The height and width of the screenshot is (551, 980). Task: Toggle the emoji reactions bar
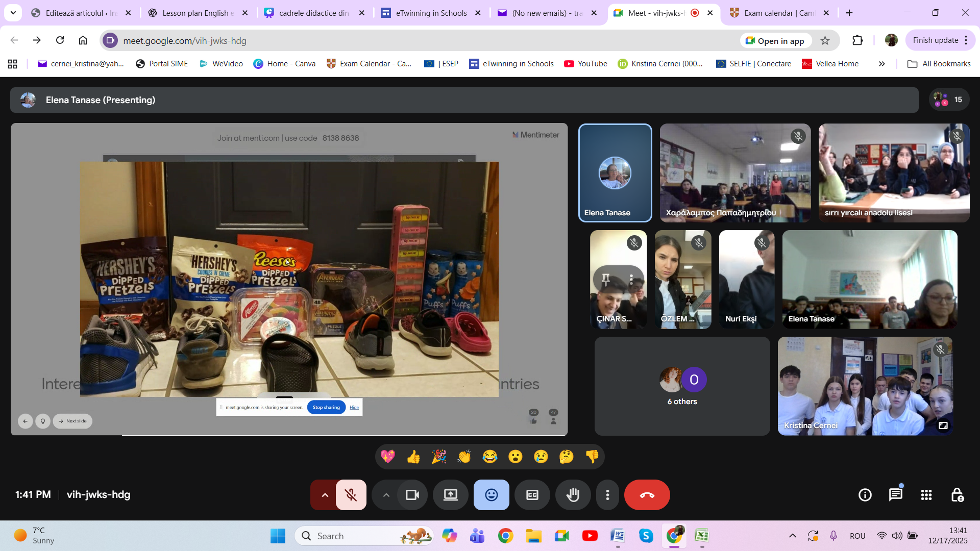click(491, 495)
